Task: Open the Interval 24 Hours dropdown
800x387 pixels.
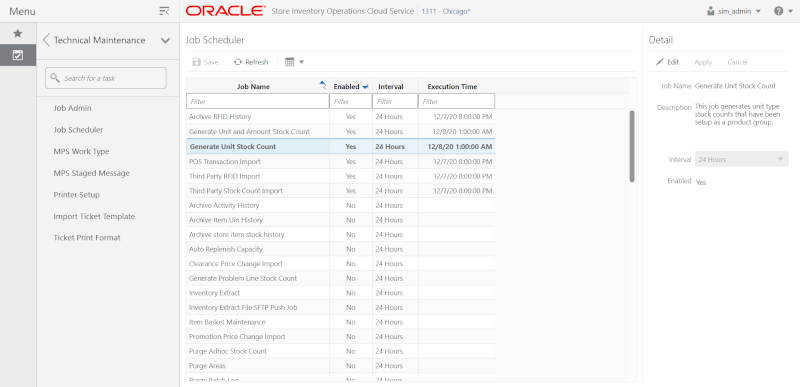Action: 741,160
